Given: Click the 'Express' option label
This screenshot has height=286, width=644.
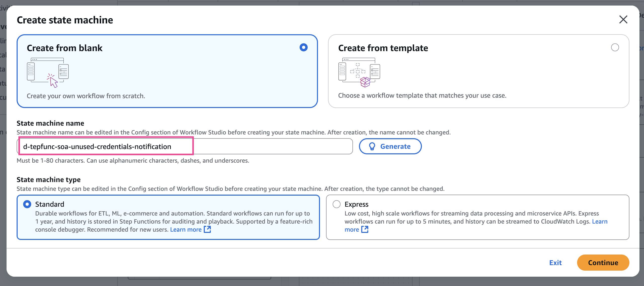Looking at the screenshot, I should click(356, 204).
